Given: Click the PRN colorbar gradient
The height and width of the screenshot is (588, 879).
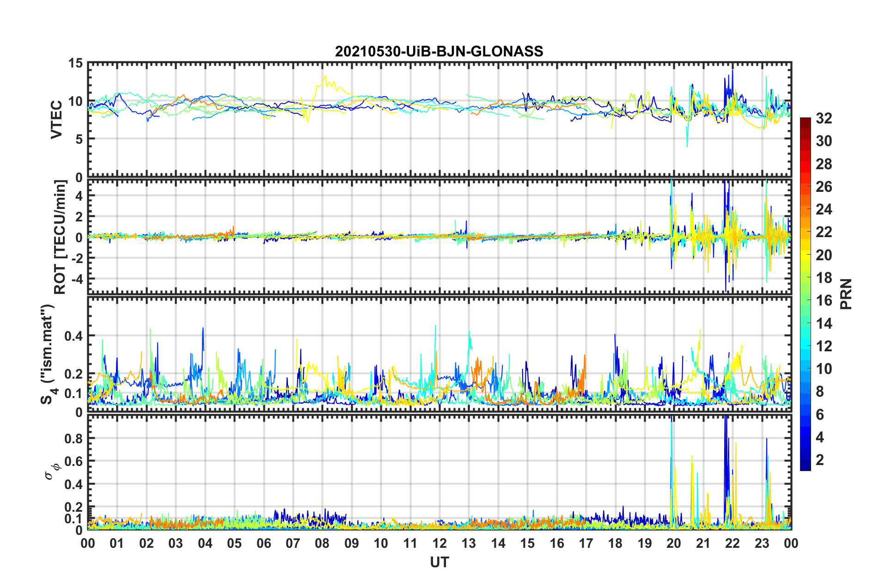Looking at the screenshot, I should pos(805,294).
